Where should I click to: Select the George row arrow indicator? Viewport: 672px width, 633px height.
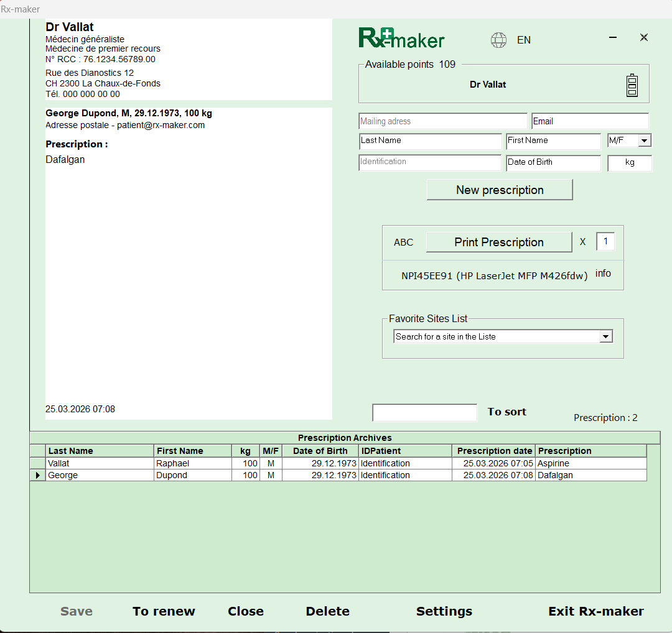pos(38,476)
